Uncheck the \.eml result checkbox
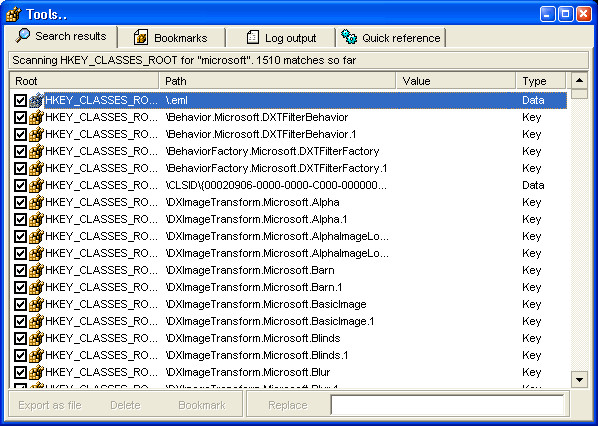The width and height of the screenshot is (598, 426). tap(20, 101)
